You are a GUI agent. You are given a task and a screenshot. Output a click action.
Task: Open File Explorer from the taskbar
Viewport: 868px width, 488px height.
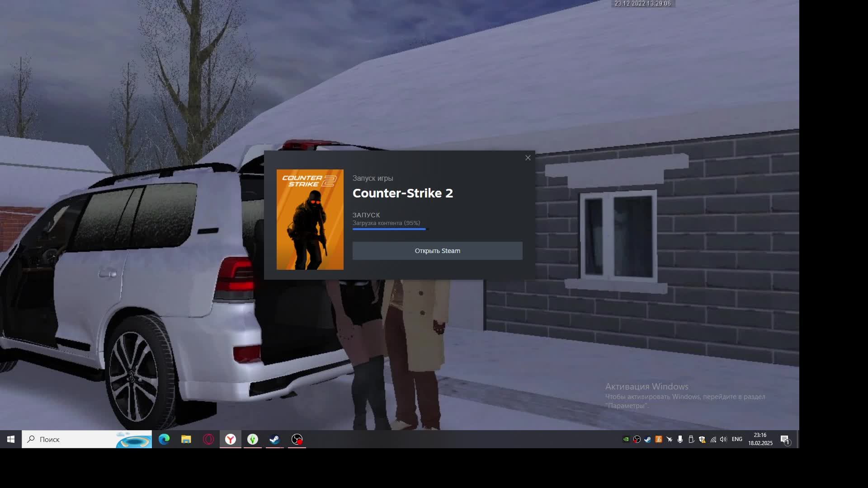[186, 439]
